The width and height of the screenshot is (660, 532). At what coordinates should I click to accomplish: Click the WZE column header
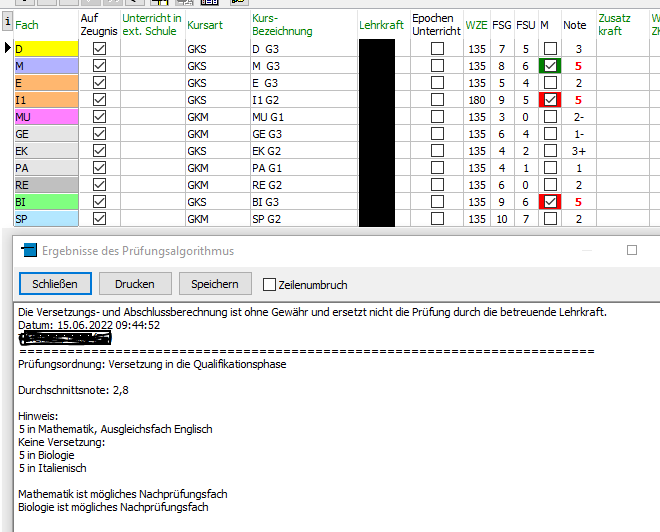tap(476, 25)
